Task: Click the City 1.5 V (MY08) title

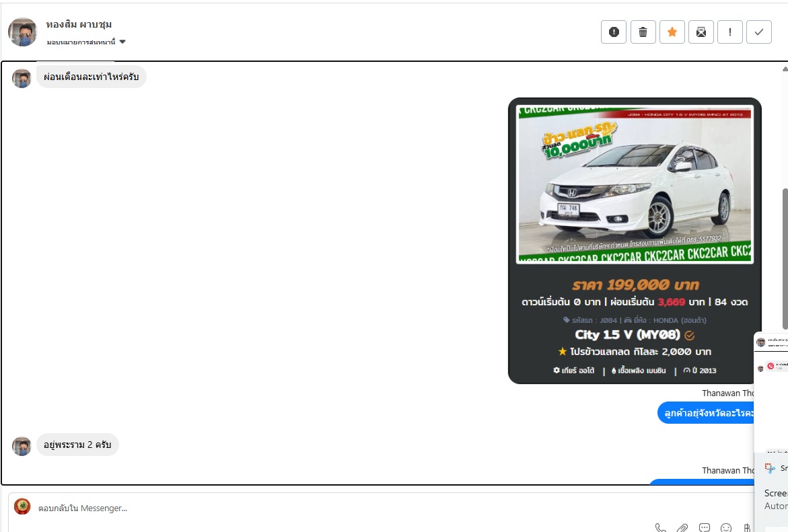Action: click(628, 334)
